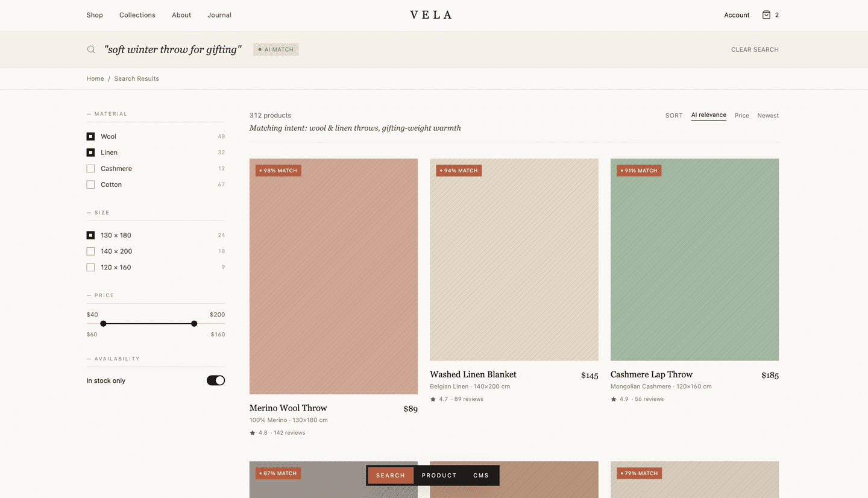Click CLEAR SEARCH
Image resolution: width=868 pixels, height=498 pixels.
754,49
